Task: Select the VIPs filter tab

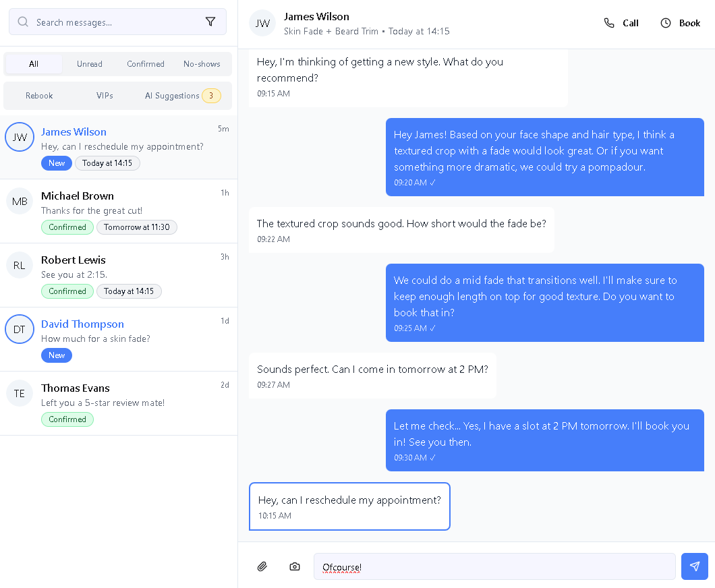Action: 105,96
